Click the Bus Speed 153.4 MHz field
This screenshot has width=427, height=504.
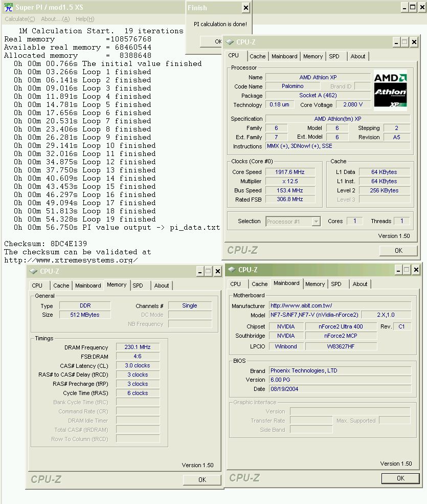point(290,190)
